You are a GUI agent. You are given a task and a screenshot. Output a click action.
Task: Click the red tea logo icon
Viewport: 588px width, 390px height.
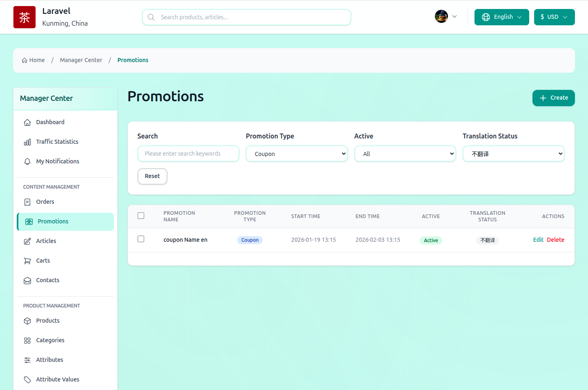point(24,17)
